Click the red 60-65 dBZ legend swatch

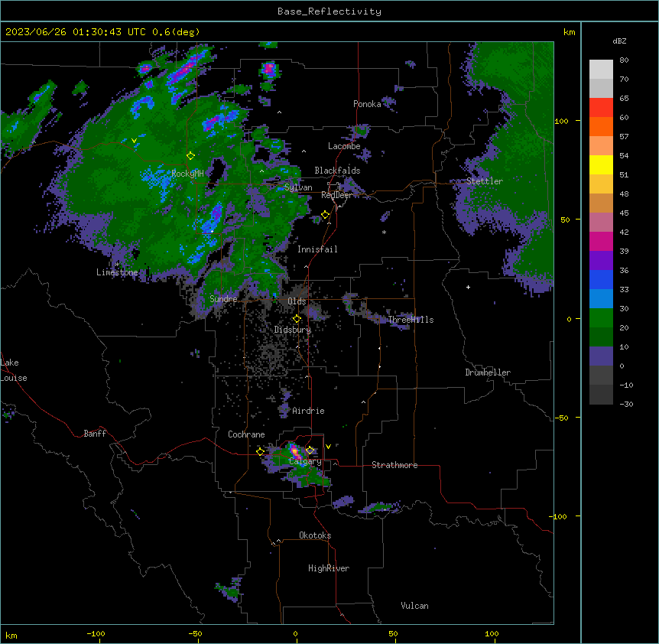[x=601, y=107]
